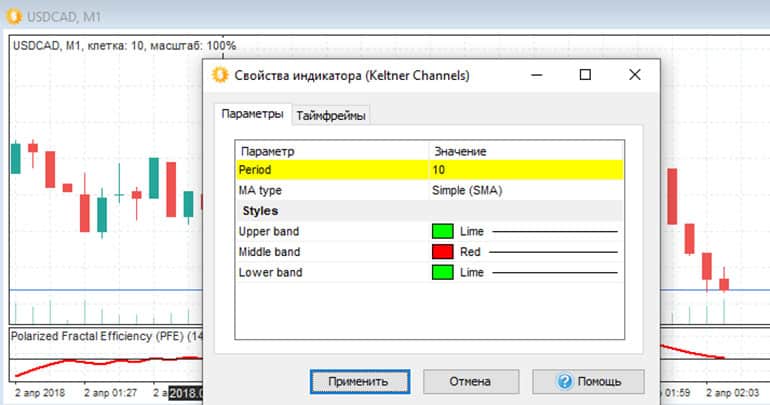Select the MA type parameter label

[x=260, y=190]
